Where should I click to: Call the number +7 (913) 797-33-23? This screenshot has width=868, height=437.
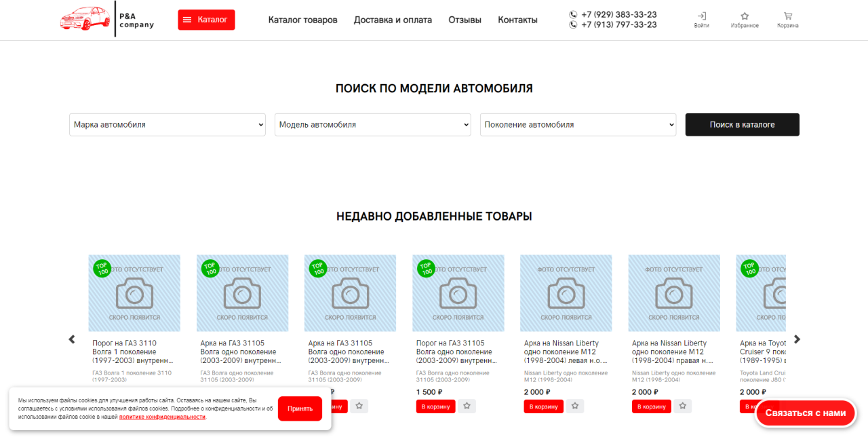[618, 24]
